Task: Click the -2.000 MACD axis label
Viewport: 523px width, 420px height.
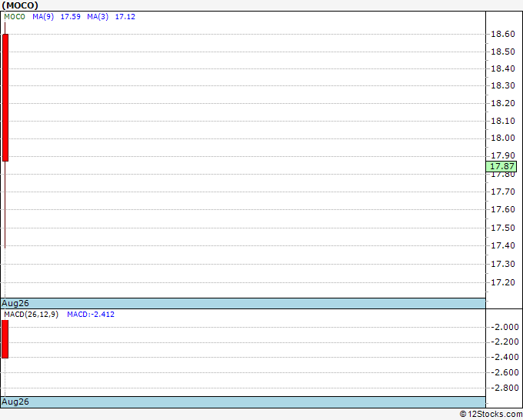Action: (505, 327)
